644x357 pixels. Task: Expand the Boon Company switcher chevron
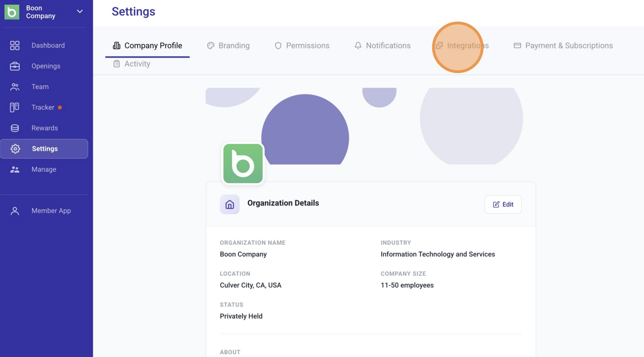coord(80,11)
